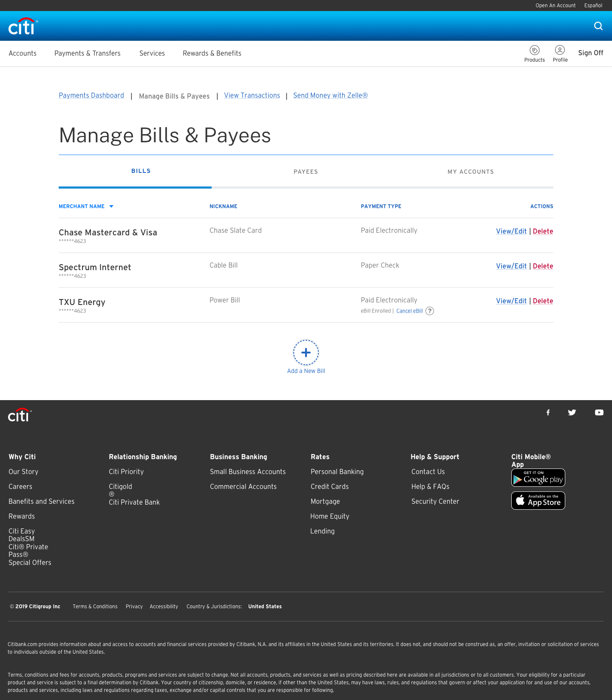This screenshot has width=612, height=700.
Task: Click the Add a New Bill text link
Action: 306,371
